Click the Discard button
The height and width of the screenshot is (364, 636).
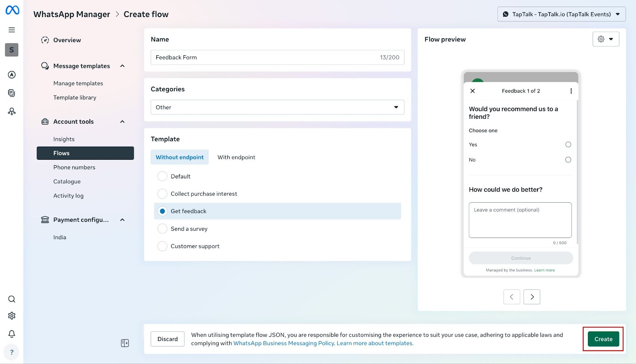(x=167, y=339)
